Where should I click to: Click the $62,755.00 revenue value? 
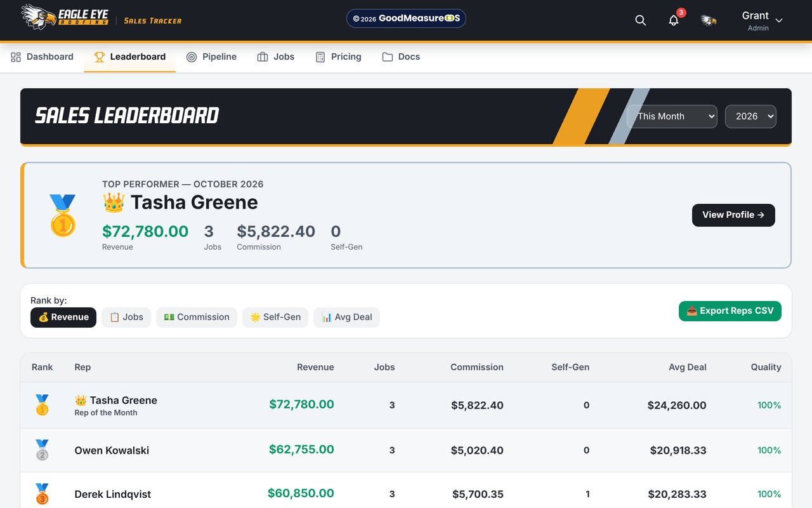pyautogui.click(x=301, y=450)
